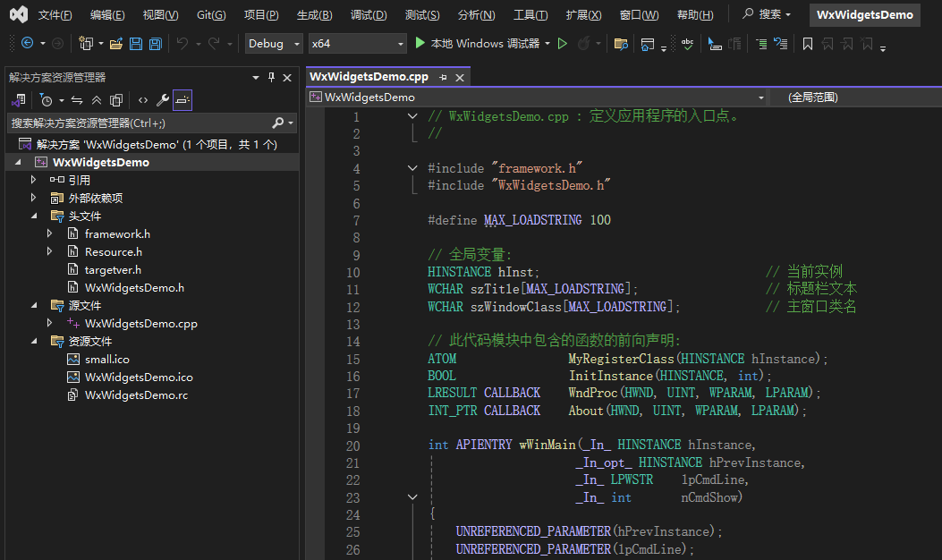Pin the WxWidgetsDemo.cpp tab

click(x=444, y=78)
